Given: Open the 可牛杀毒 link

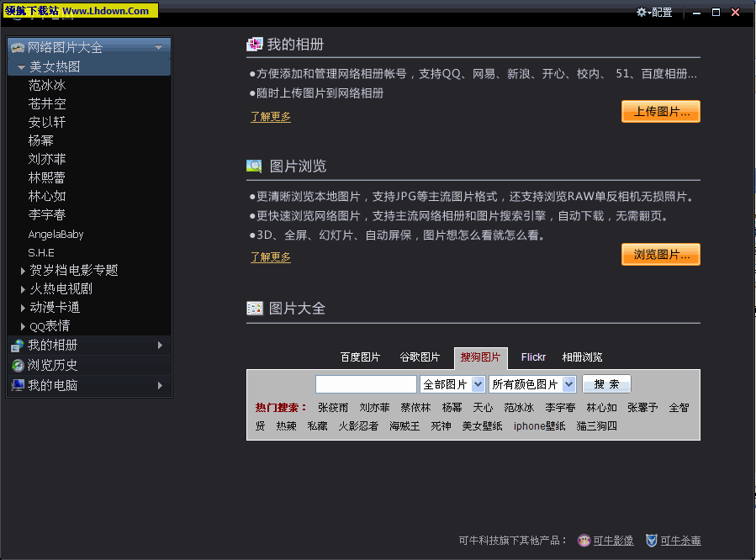Looking at the screenshot, I should [x=680, y=541].
